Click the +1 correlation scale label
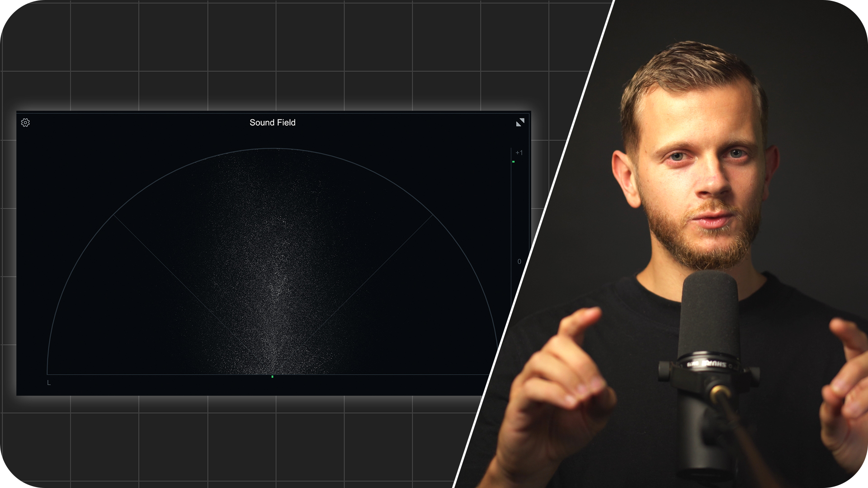868x488 pixels. (519, 153)
